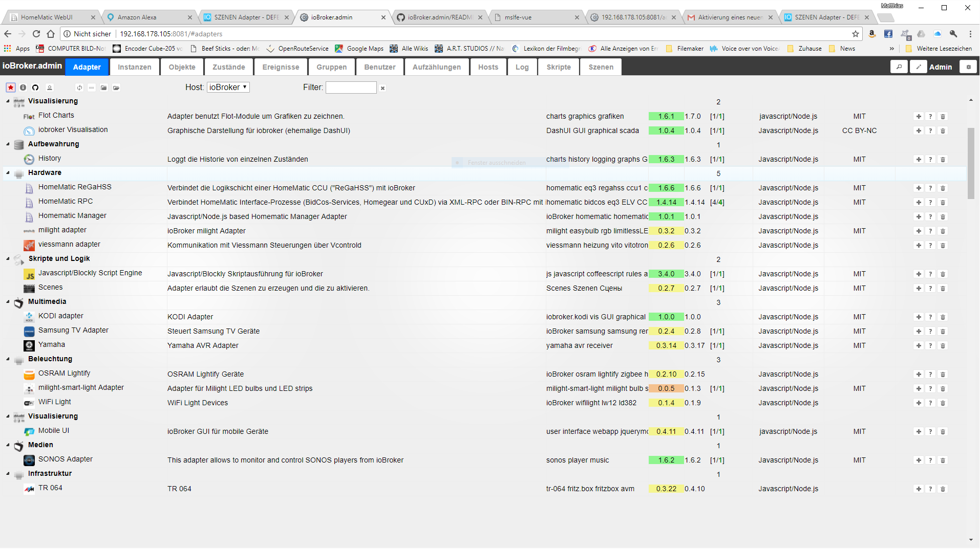Screen dimensions: 980x549
Task: Add instance of Javascript/Blockly Script Engine
Action: point(919,274)
